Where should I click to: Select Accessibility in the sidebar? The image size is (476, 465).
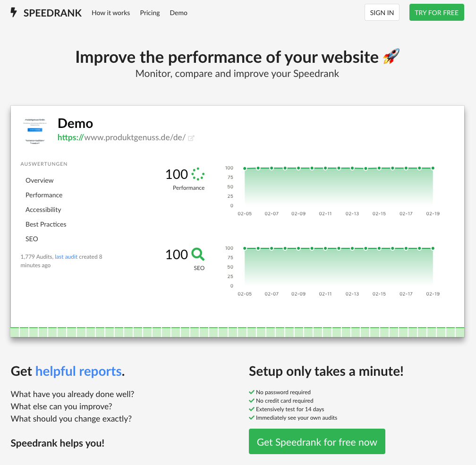[43, 210]
